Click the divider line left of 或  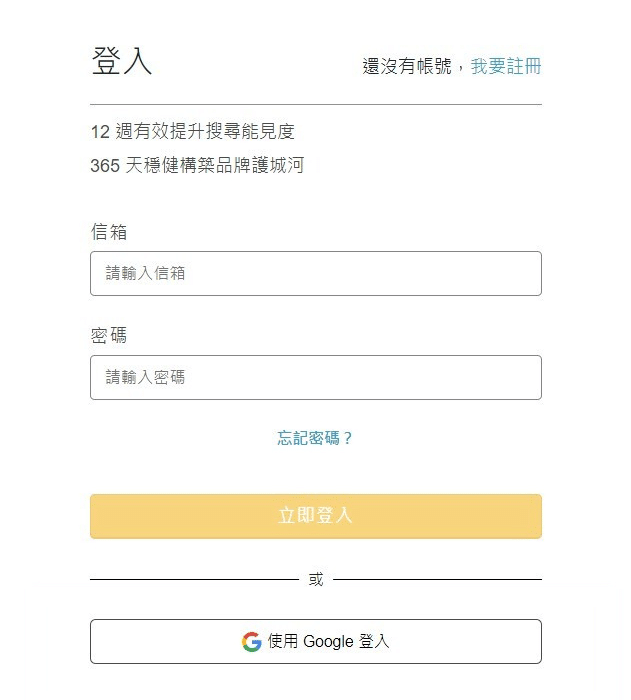click(x=194, y=579)
